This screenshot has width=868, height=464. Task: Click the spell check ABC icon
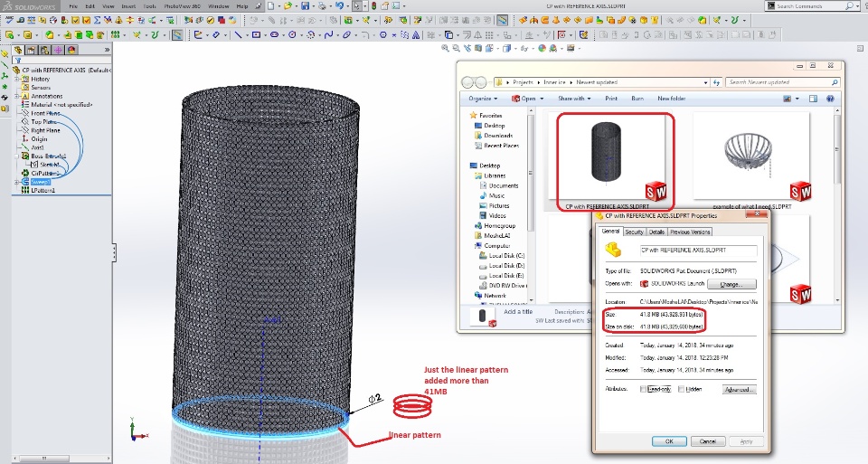(9, 20)
